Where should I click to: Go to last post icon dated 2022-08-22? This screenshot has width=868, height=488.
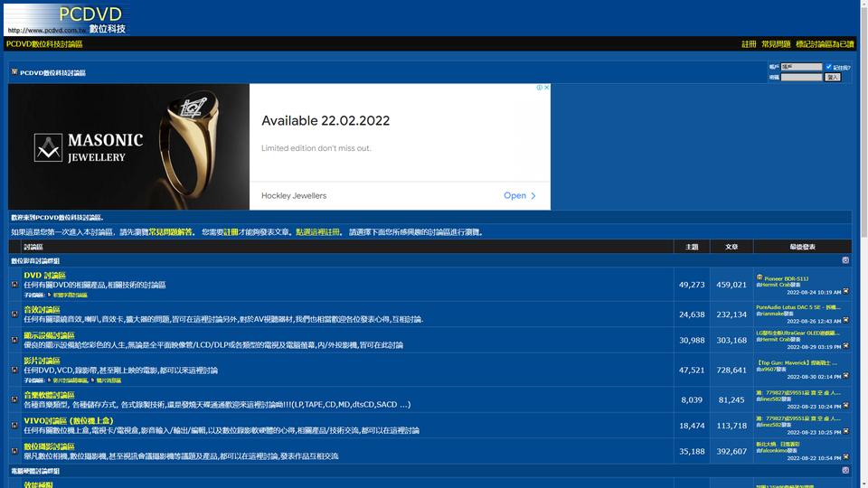pyautogui.click(x=846, y=457)
